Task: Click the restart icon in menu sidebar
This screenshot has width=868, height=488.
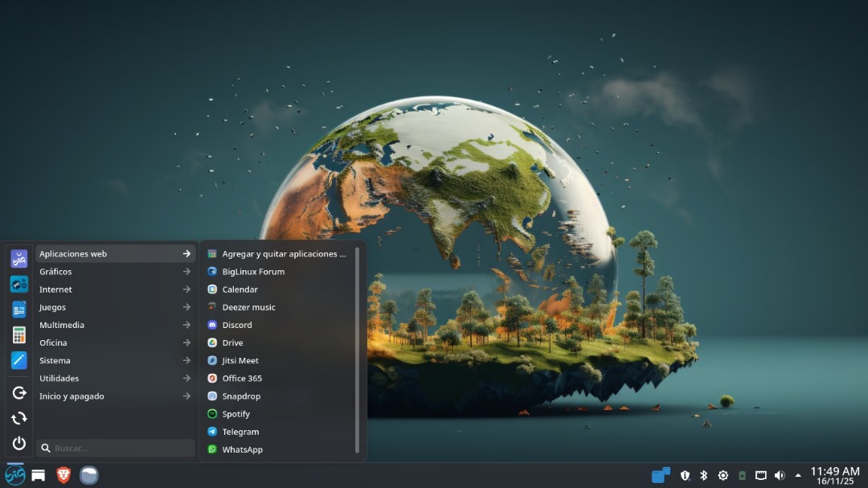Action: pos(18,418)
